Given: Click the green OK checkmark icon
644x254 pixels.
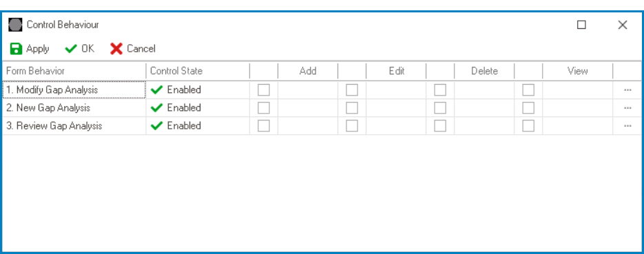Looking at the screenshot, I should (x=71, y=49).
